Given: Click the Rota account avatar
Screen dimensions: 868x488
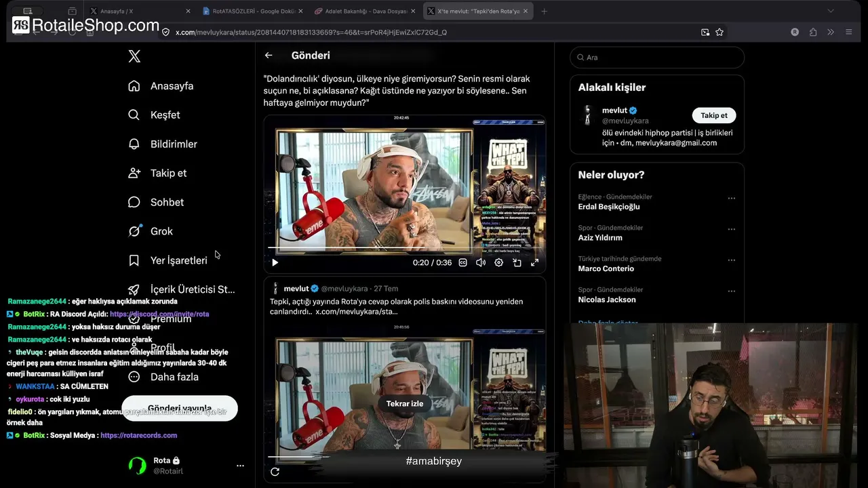Looking at the screenshot, I should (137, 466).
